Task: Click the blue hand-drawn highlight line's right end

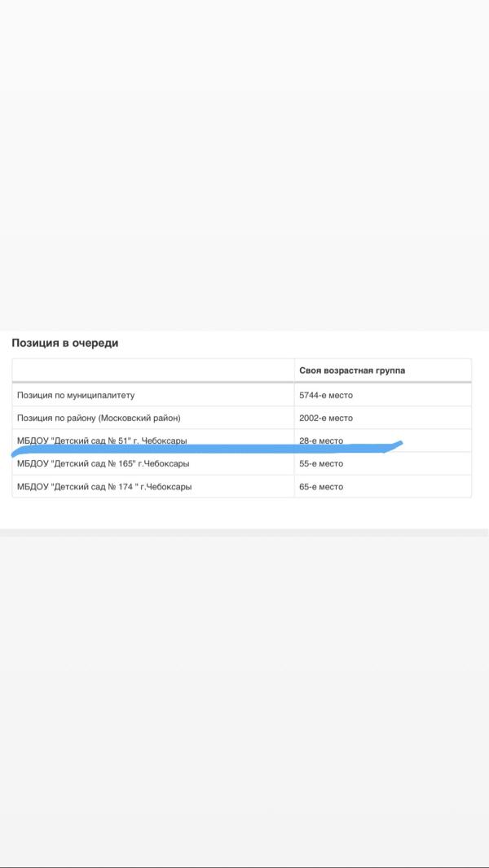Action: pyautogui.click(x=398, y=445)
